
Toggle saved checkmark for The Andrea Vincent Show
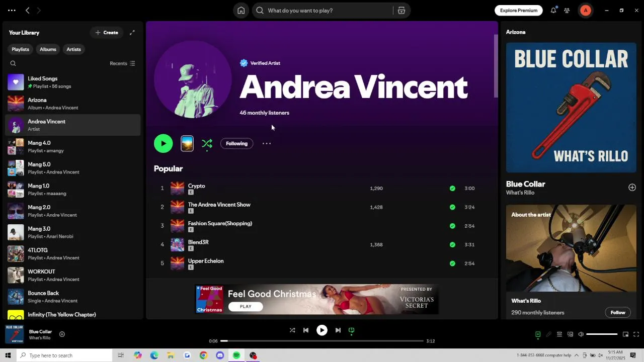(452, 207)
